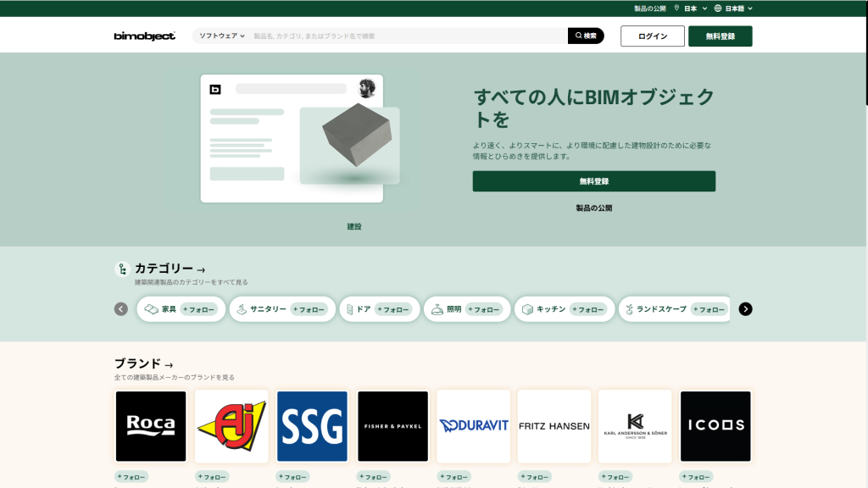868x488 pixels.
Task: Click the Roca brand logo
Action: 151,426
